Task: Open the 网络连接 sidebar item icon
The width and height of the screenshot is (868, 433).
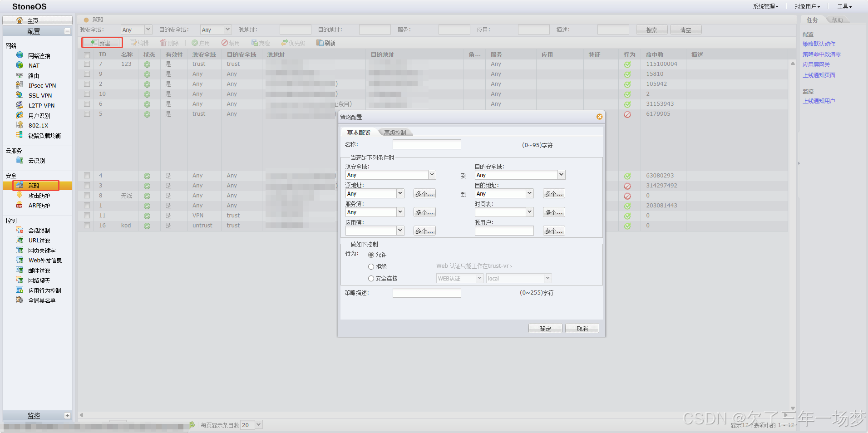Action: pos(20,55)
